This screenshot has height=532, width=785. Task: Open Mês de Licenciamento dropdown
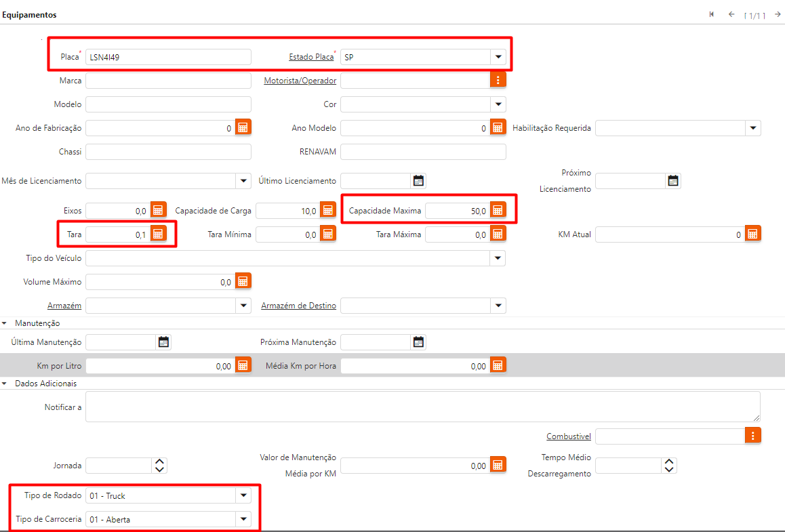pyautogui.click(x=243, y=181)
